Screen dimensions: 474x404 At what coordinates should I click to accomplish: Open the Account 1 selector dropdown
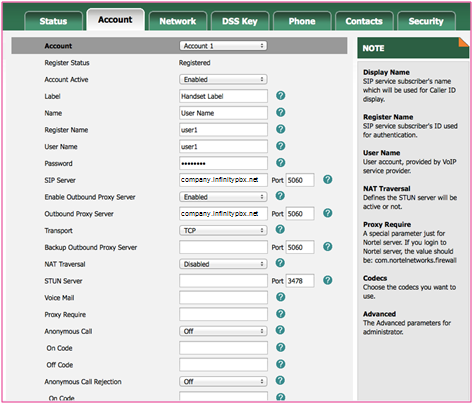pyautogui.click(x=223, y=46)
